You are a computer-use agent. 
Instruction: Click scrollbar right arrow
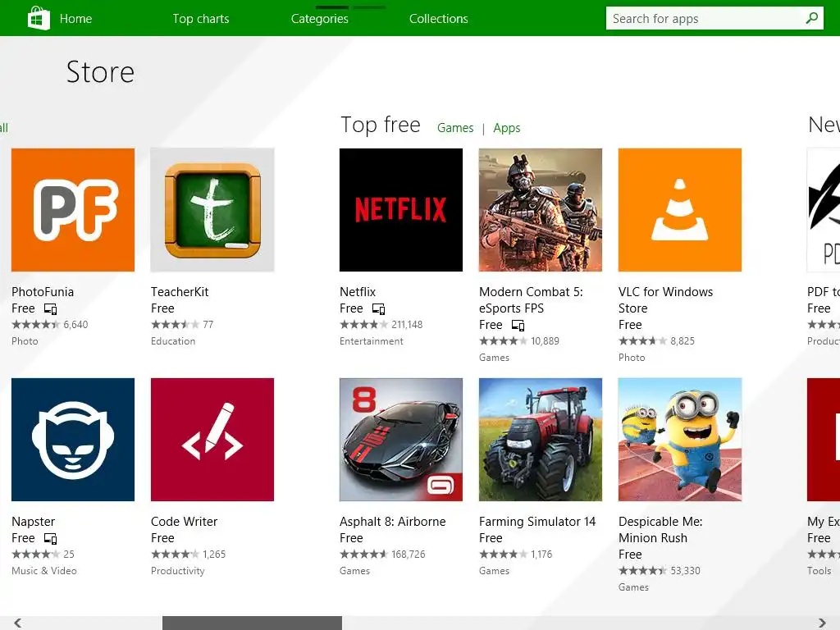822,623
